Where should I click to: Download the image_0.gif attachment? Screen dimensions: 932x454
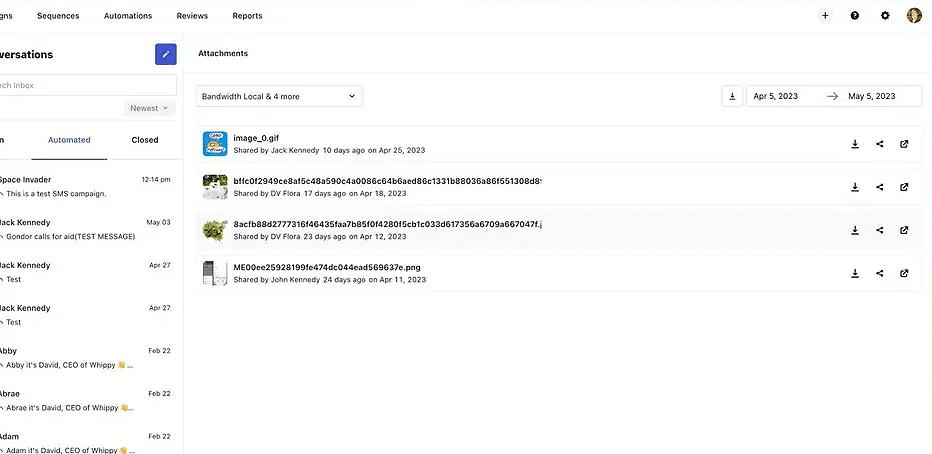click(x=855, y=144)
